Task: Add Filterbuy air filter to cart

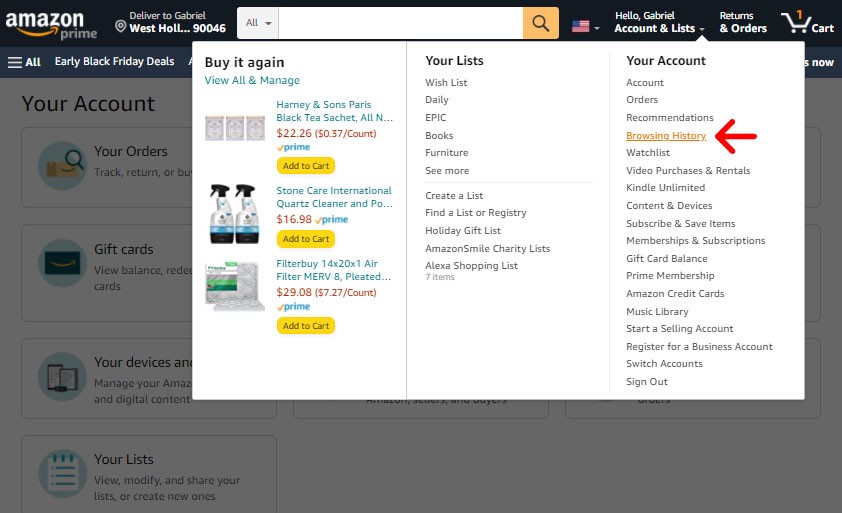Action: [306, 326]
